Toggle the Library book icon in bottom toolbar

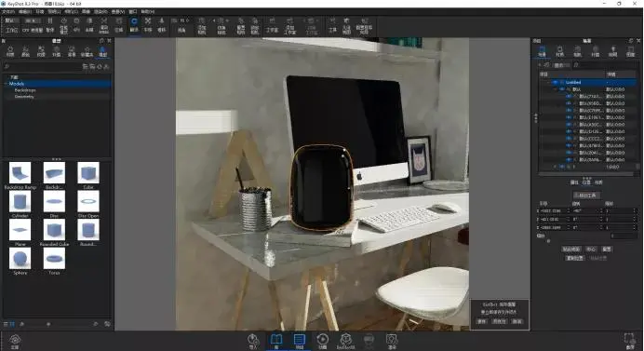(x=276, y=341)
